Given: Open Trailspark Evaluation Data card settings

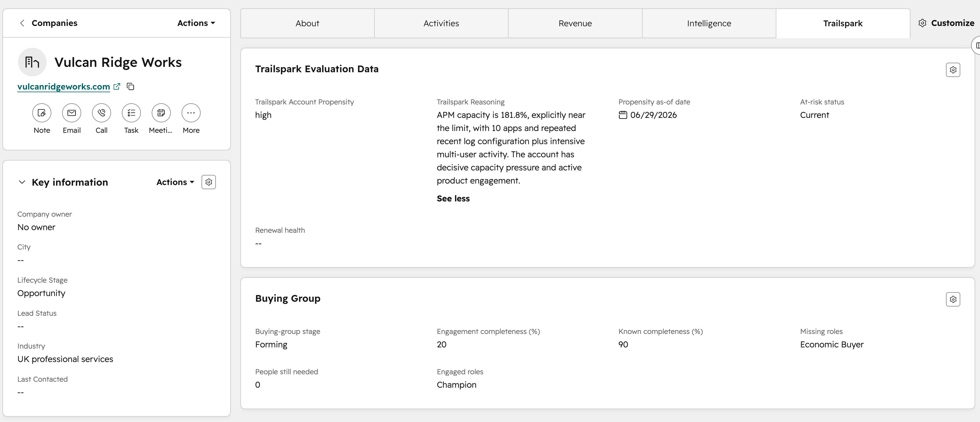Looking at the screenshot, I should [953, 70].
